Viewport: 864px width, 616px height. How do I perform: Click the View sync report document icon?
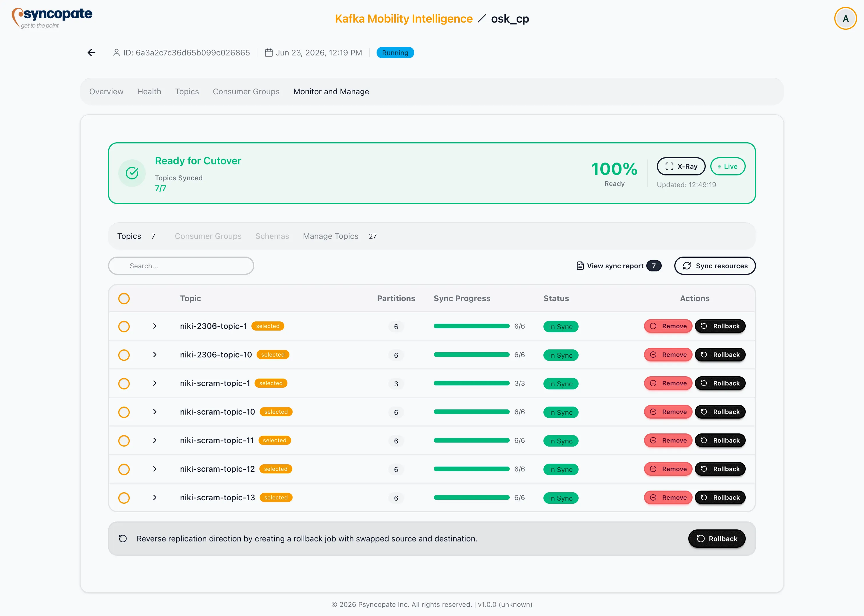click(580, 266)
